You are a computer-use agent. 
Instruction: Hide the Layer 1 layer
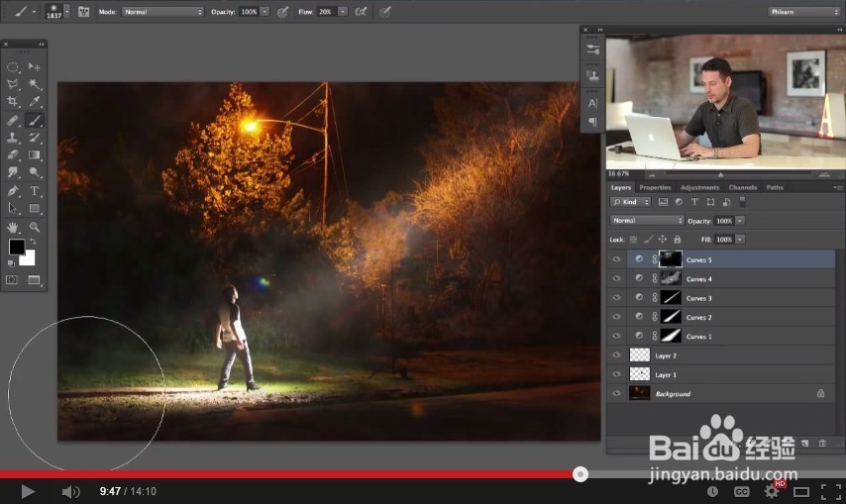point(616,374)
